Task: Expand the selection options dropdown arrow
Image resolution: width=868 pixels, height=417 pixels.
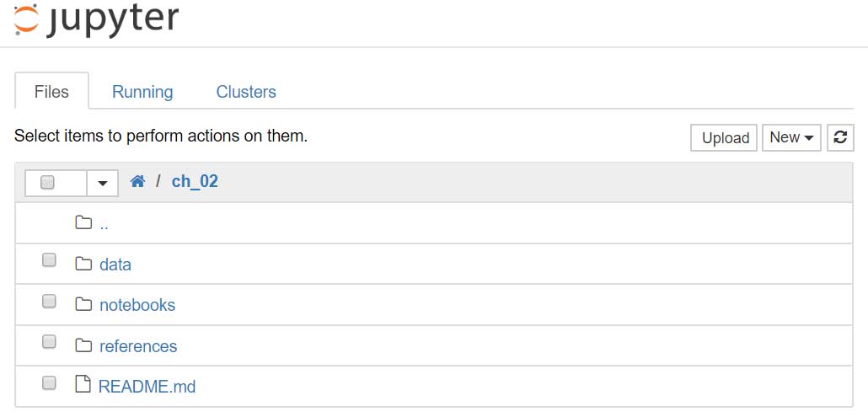Action: 103,183
